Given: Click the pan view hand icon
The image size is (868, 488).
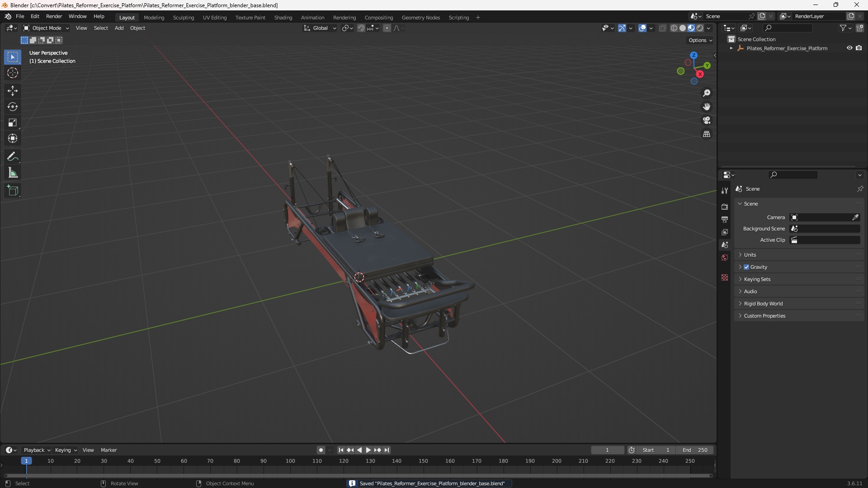Looking at the screenshot, I should 707,107.
